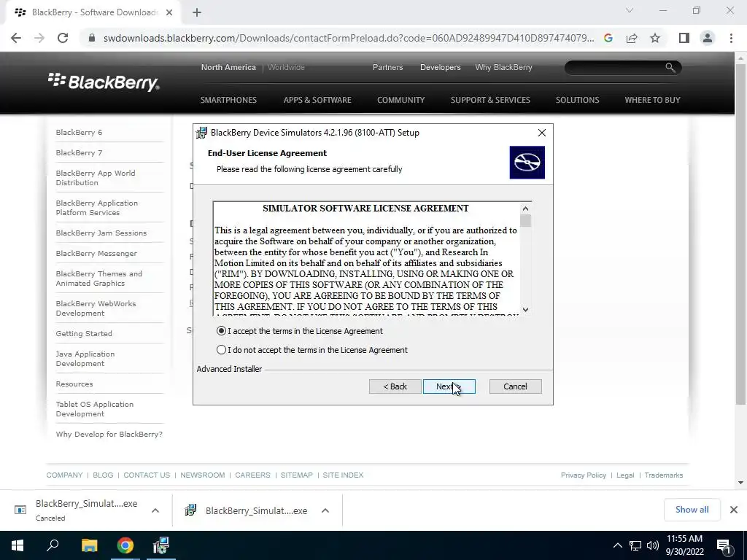The width and height of the screenshot is (747, 560).
Task: Open the Developers link
Action: [440, 67]
